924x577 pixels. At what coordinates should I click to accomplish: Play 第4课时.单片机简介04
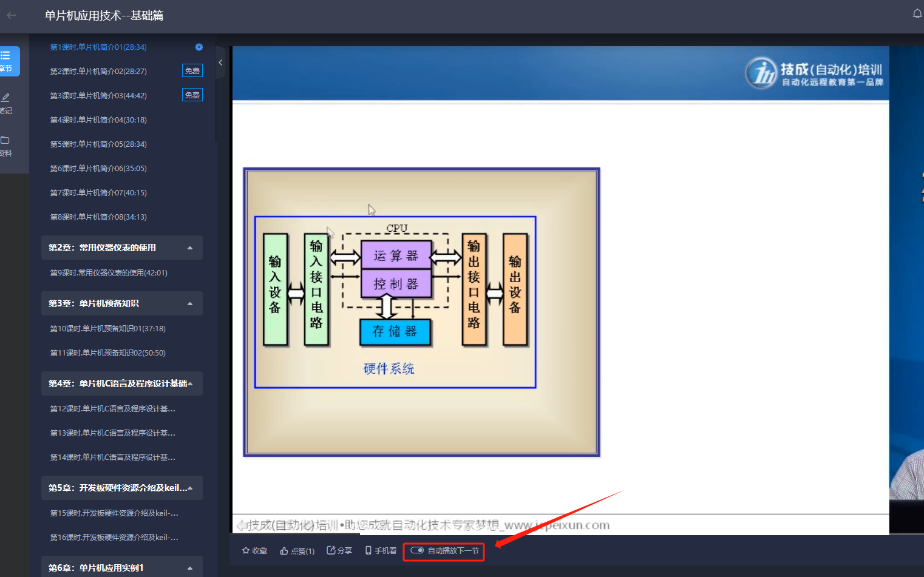98,120
